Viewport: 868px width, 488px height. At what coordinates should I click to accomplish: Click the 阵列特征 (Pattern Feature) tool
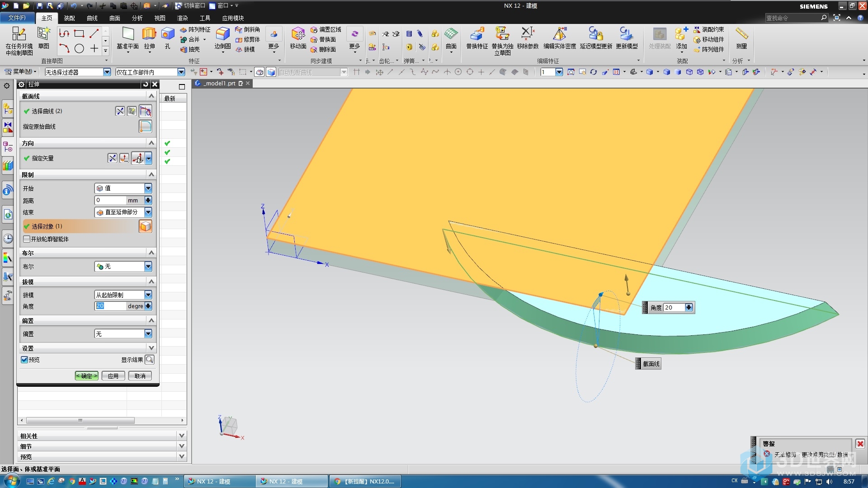pyautogui.click(x=195, y=29)
